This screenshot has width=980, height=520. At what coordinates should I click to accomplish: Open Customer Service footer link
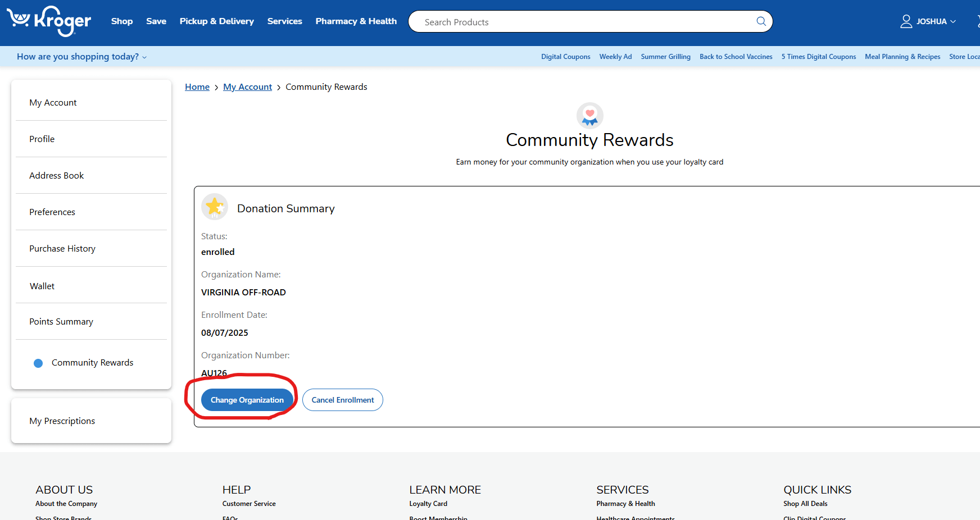pyautogui.click(x=249, y=504)
